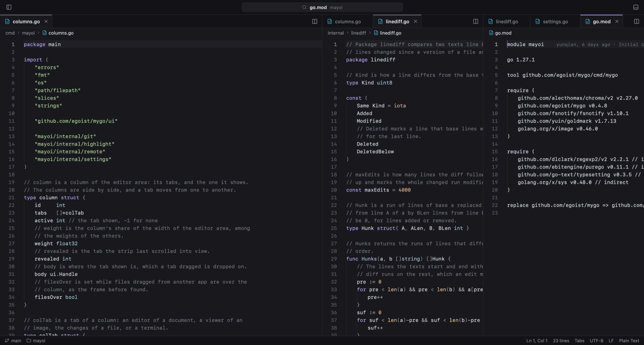Open the linediff.go breadcrumb segment
Screen dimensions: 644x345
[388, 33]
